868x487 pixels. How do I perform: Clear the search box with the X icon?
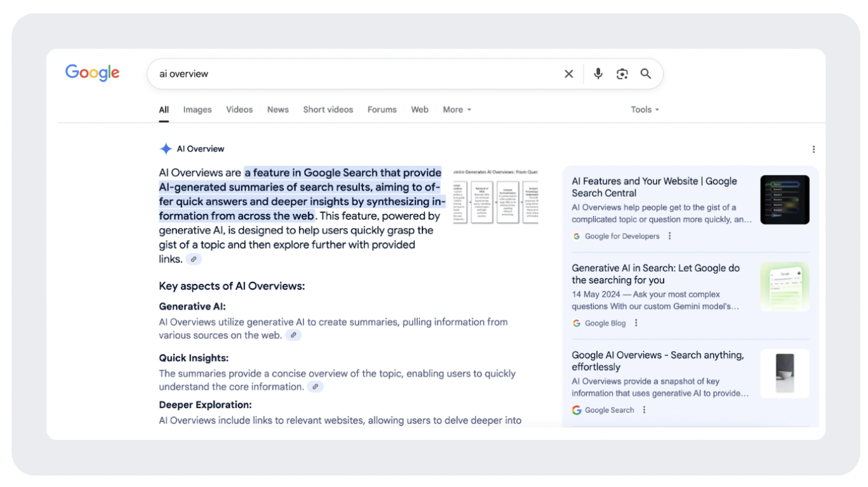pos(569,74)
